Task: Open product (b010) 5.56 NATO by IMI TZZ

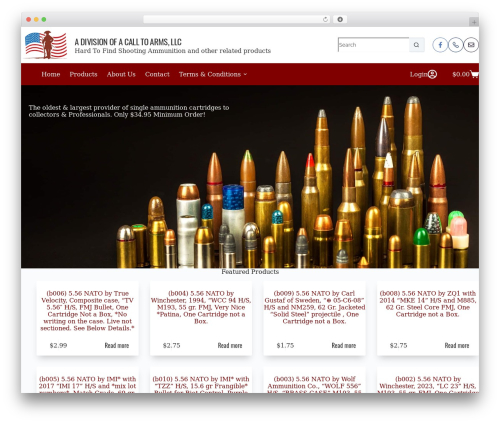Action: [x=201, y=384]
